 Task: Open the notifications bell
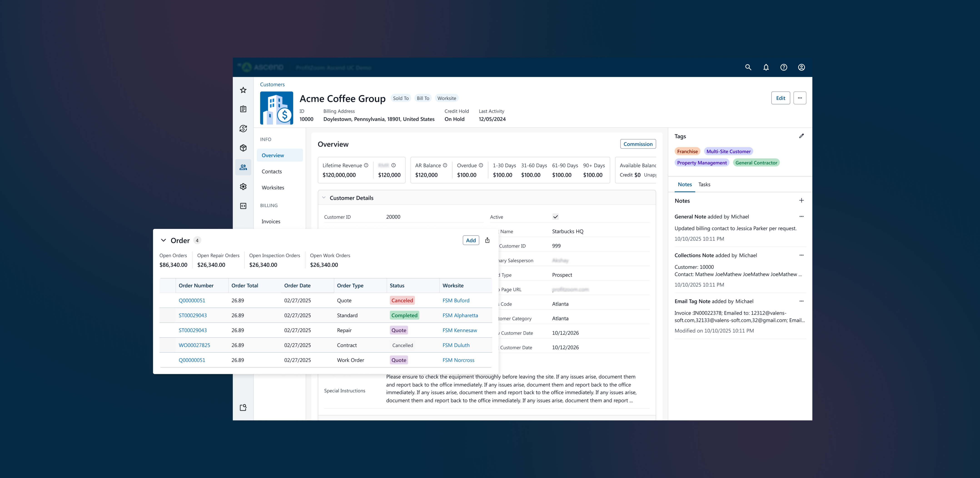pos(766,67)
